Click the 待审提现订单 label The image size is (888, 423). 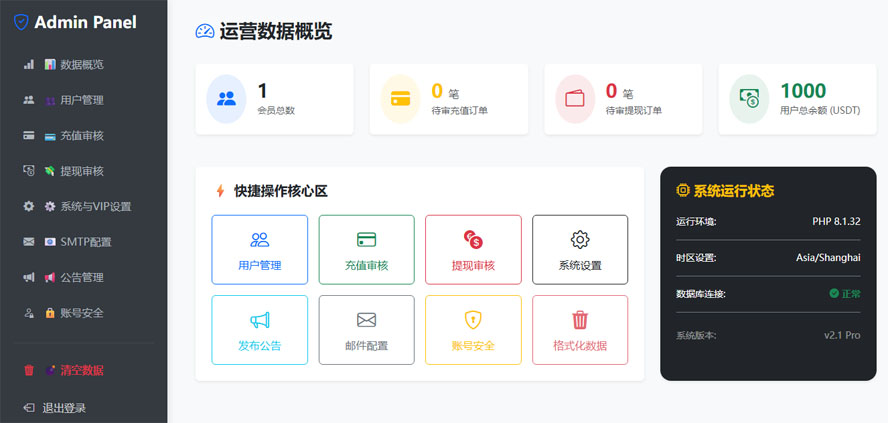pos(634,110)
